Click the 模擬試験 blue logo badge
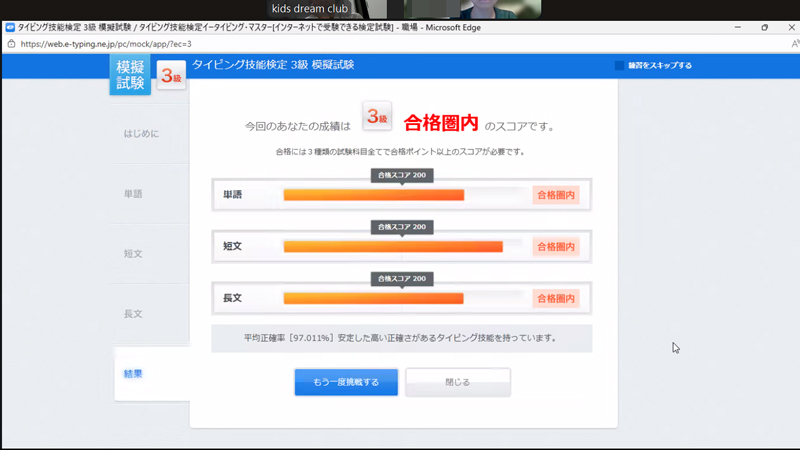This screenshot has height=450, width=800. [x=130, y=74]
